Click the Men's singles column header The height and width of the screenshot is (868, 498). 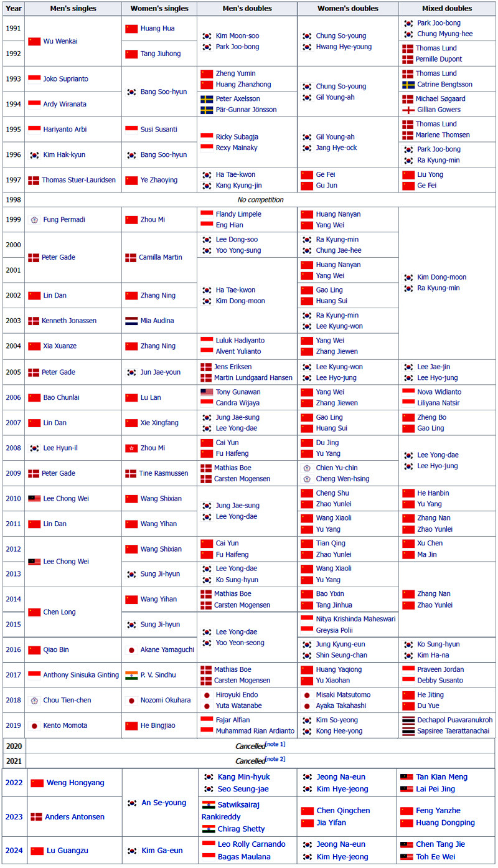73,9
